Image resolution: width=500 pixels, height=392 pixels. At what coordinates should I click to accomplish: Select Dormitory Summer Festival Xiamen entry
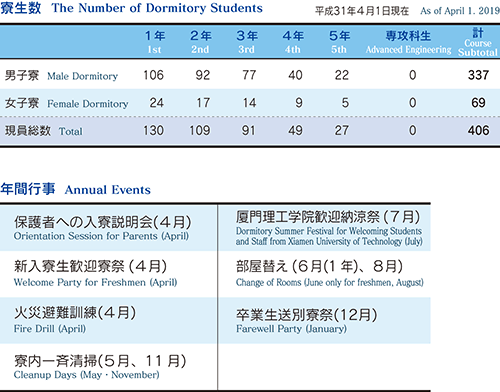(329, 228)
